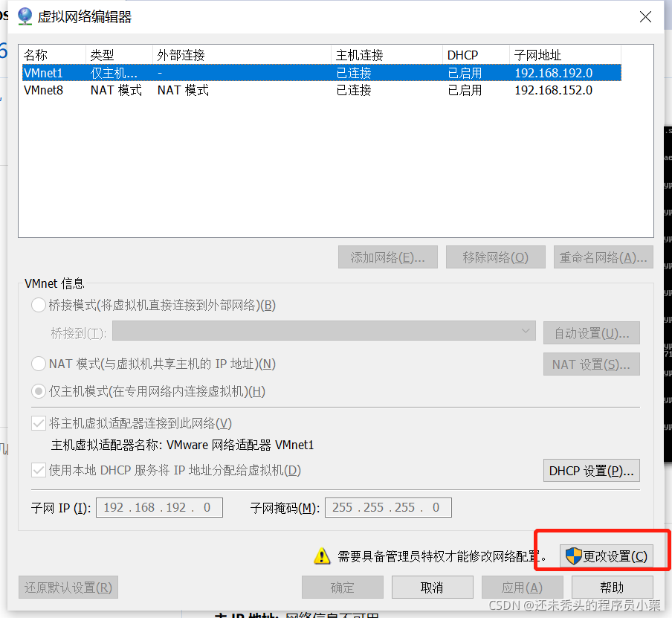Click the 帮助 button
672x618 pixels.
[x=612, y=587]
